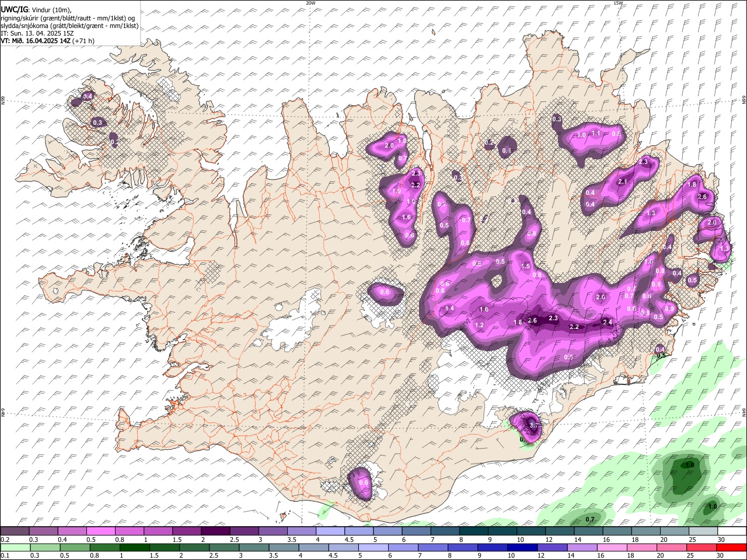Select the pale green 0.1 rain swatch

(x=15, y=547)
